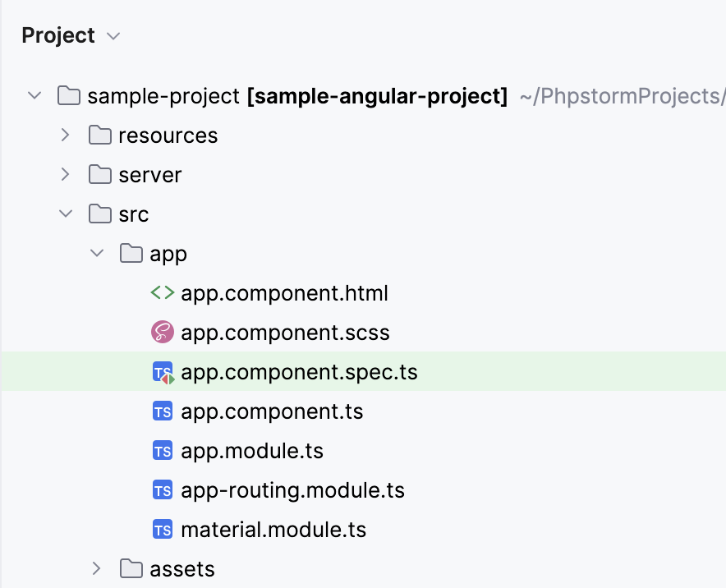726x588 pixels.
Task: Click the TS icon beside app.module.ts
Action: (x=163, y=451)
